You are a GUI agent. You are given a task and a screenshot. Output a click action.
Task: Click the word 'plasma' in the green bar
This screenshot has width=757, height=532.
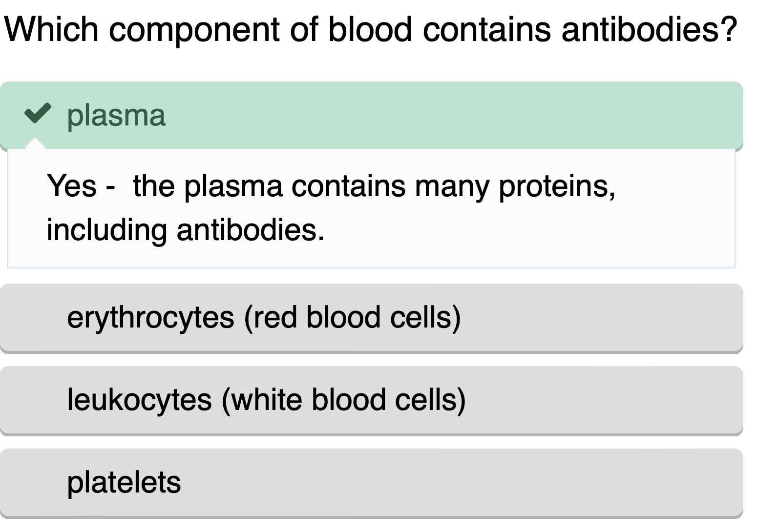click(116, 116)
